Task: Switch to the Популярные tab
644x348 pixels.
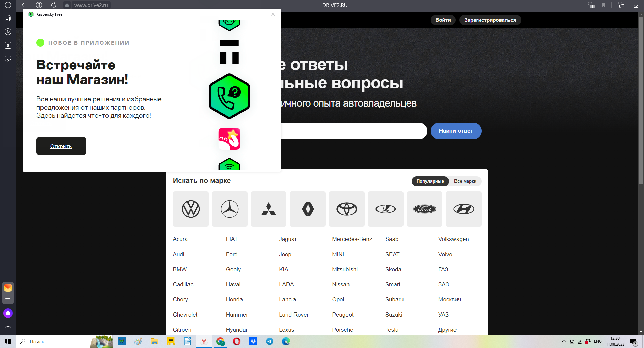Action: pos(430,181)
